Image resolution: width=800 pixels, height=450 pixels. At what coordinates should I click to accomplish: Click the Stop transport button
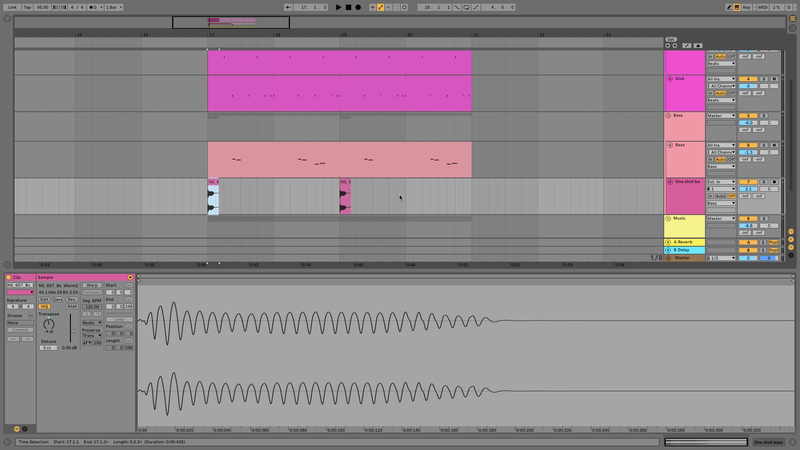tap(348, 7)
